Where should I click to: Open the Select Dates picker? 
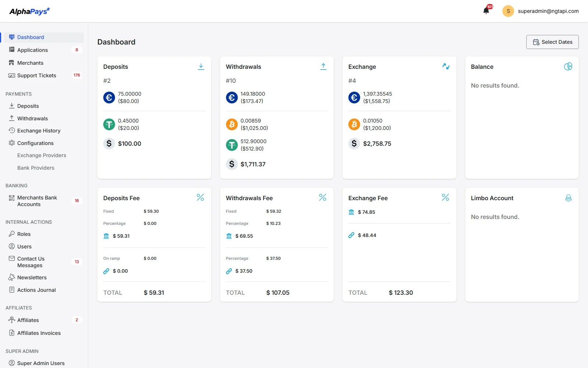(552, 42)
